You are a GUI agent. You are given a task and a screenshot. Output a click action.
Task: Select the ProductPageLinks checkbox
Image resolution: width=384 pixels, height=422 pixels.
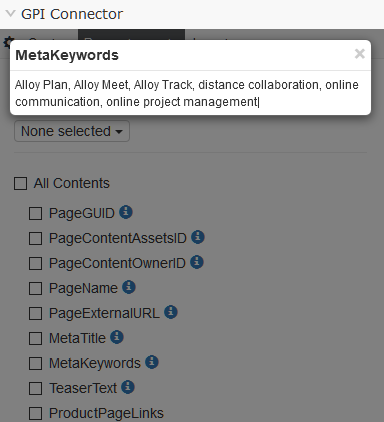coord(35,413)
